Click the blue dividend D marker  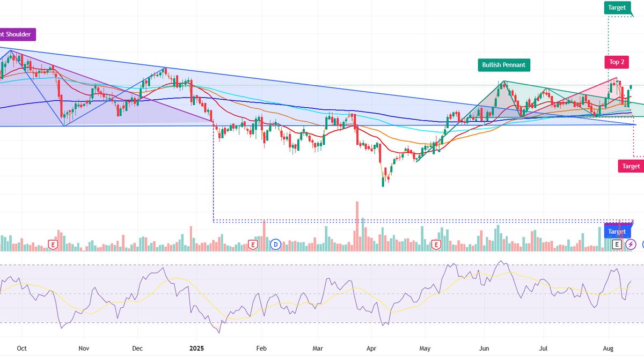(x=276, y=244)
